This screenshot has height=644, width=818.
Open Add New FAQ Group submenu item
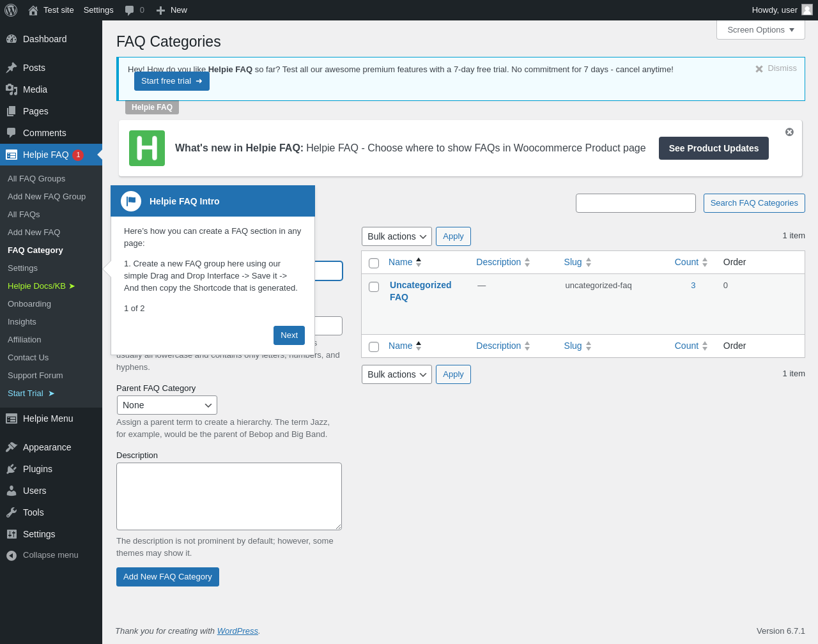tap(47, 197)
